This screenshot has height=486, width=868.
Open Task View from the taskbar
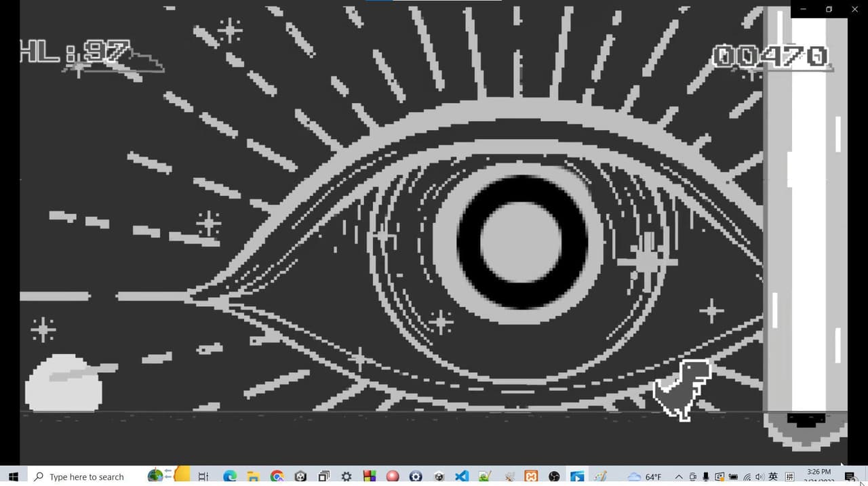203,477
